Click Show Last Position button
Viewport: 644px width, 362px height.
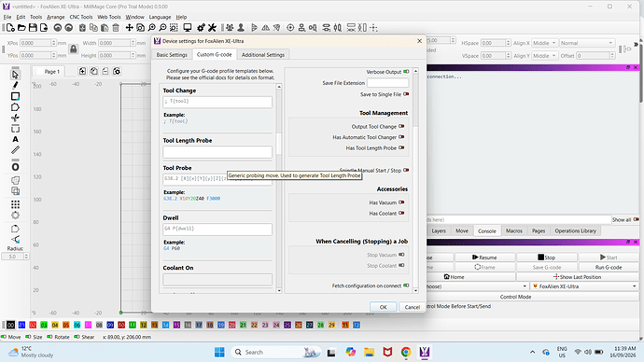pyautogui.click(x=577, y=277)
